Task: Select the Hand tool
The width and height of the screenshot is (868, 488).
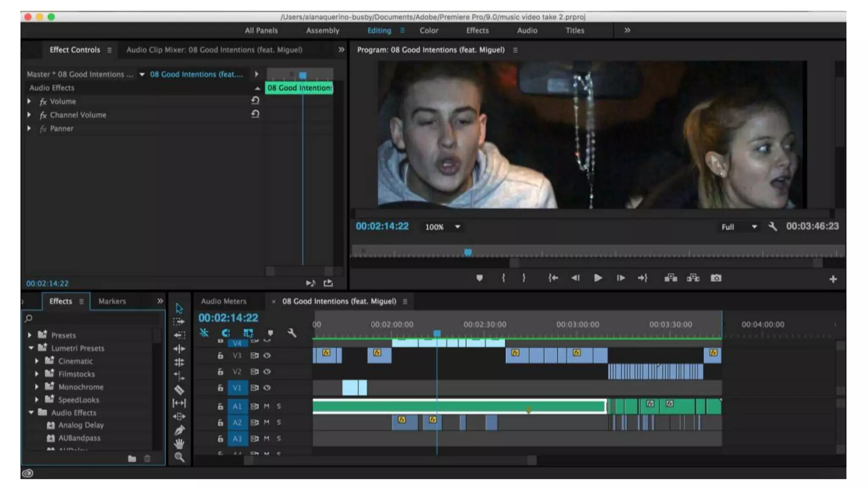Action: pos(179,444)
